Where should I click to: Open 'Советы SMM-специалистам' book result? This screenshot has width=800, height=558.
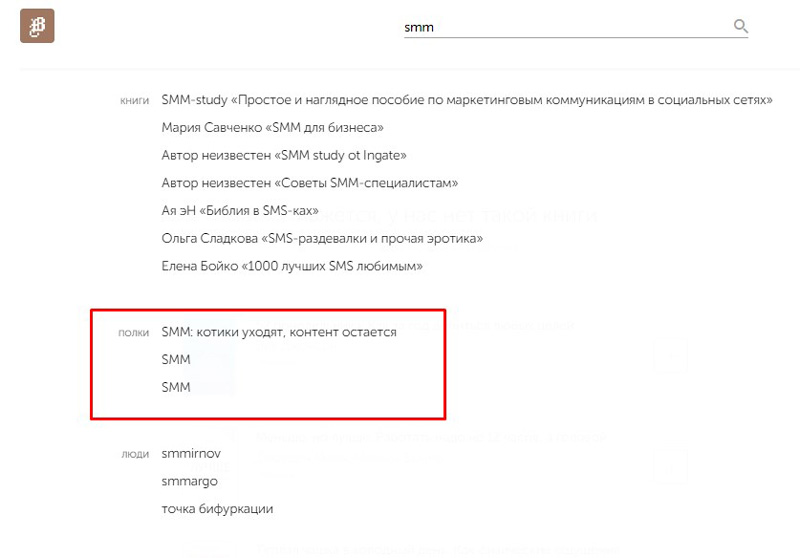point(309,183)
